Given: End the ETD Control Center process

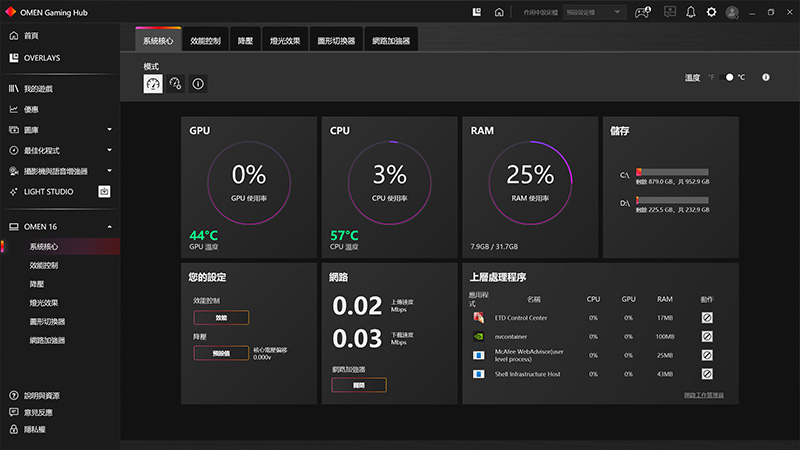Looking at the screenshot, I should coord(706,318).
